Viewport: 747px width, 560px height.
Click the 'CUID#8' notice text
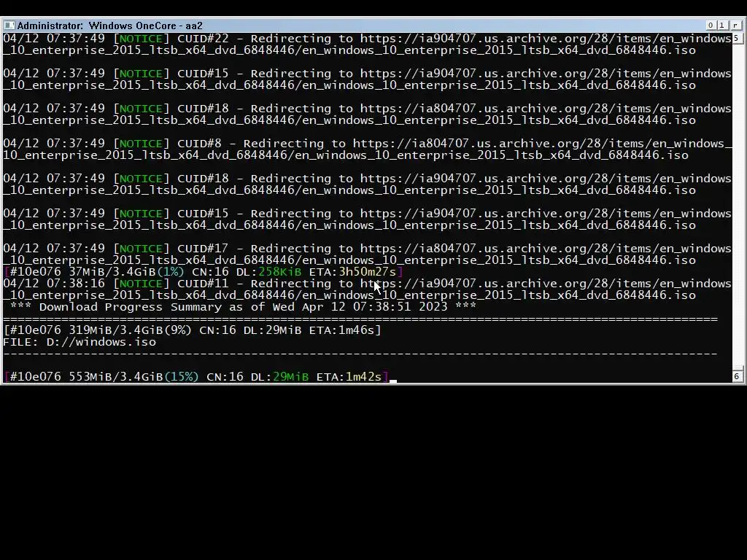199,144
